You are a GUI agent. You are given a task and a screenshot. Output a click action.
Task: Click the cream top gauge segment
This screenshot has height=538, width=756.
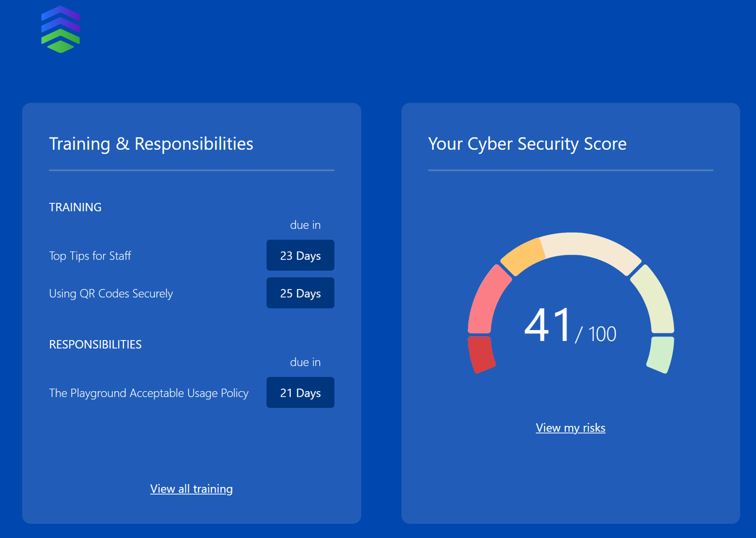click(x=590, y=249)
